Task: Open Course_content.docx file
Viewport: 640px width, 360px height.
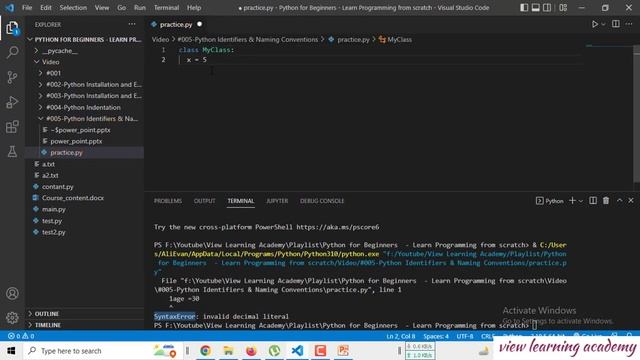Action: click(84, 198)
